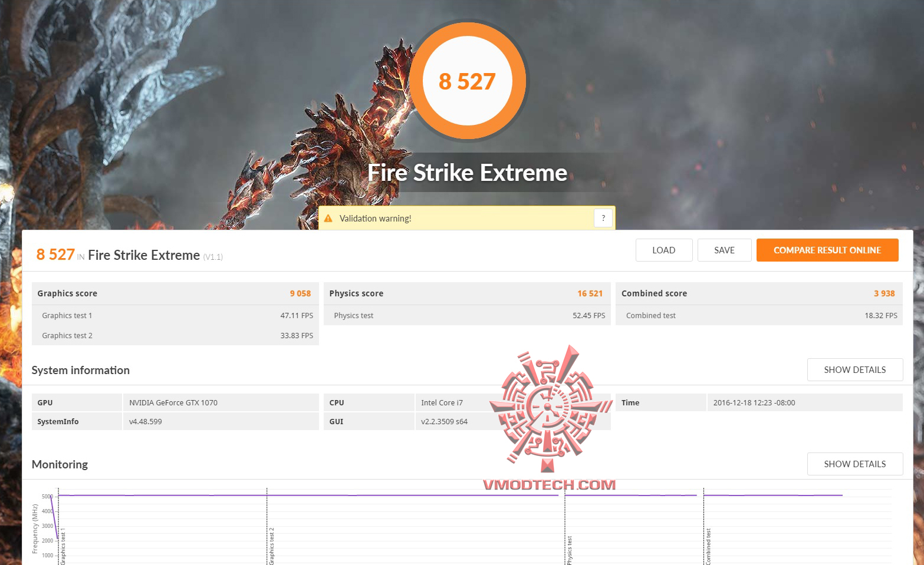The image size is (924, 565).
Task: Click the validation warning triangle icon
Action: [x=328, y=218]
